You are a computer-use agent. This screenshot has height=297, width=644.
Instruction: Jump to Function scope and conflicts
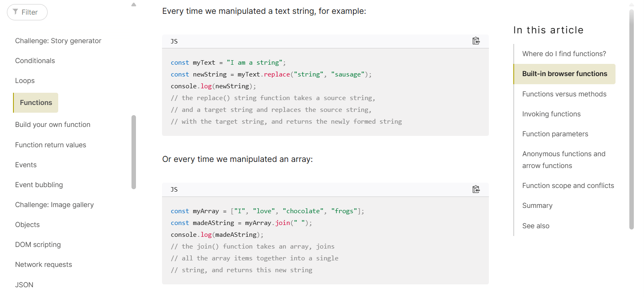pos(568,186)
